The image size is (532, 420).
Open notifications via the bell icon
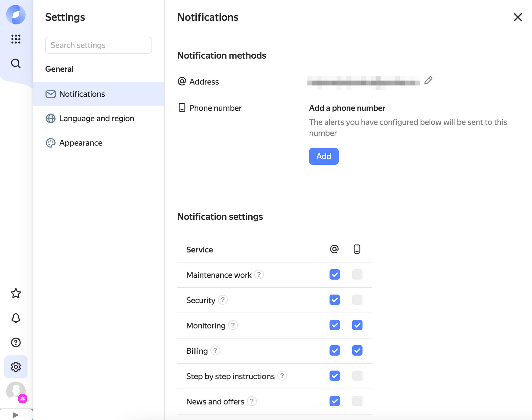(16, 318)
